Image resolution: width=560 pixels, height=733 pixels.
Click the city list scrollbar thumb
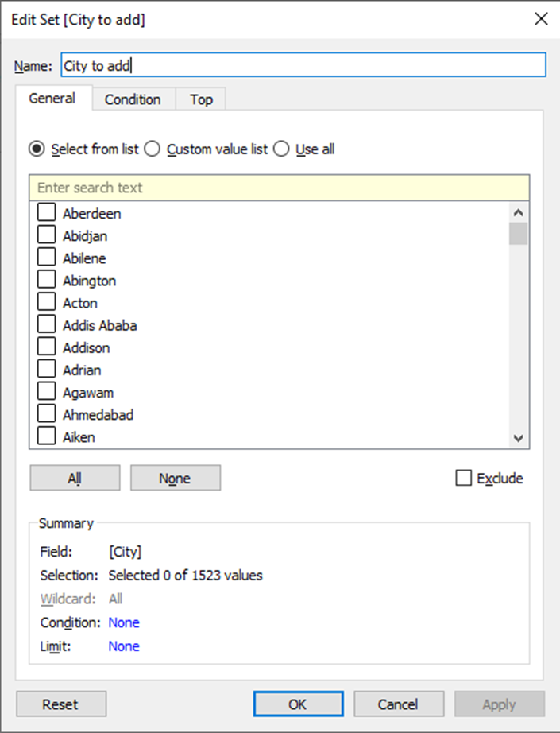tap(518, 233)
